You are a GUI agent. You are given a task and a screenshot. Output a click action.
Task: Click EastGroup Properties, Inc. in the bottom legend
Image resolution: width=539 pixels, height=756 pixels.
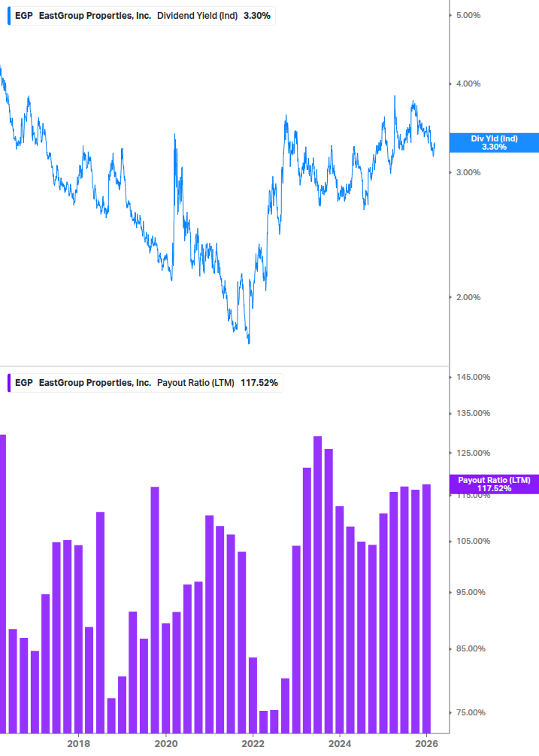pyautogui.click(x=95, y=383)
